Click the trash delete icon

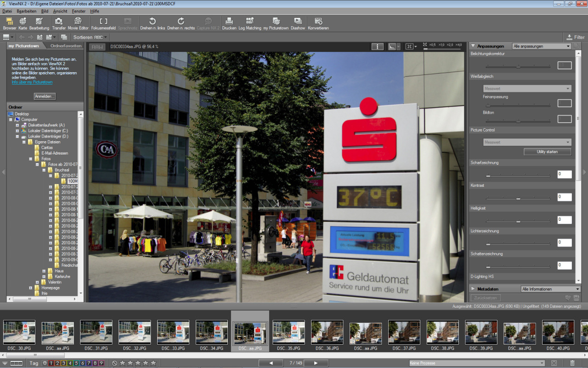(572, 363)
